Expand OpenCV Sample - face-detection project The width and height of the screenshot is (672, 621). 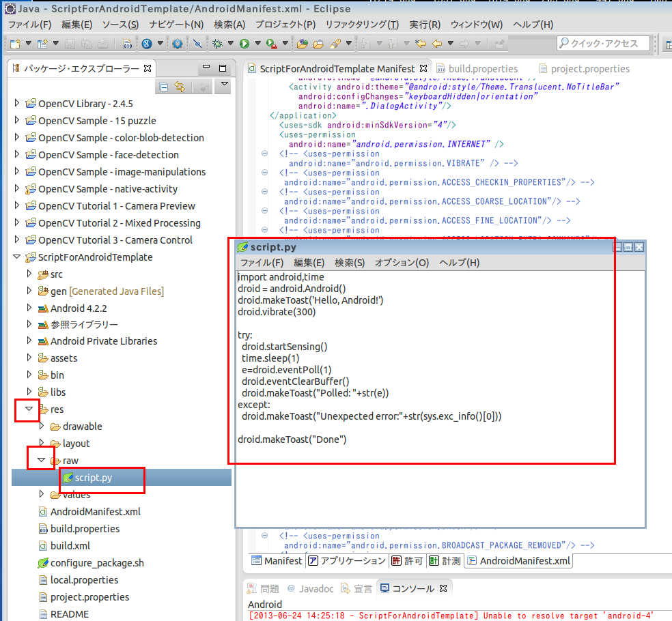pos(16,154)
